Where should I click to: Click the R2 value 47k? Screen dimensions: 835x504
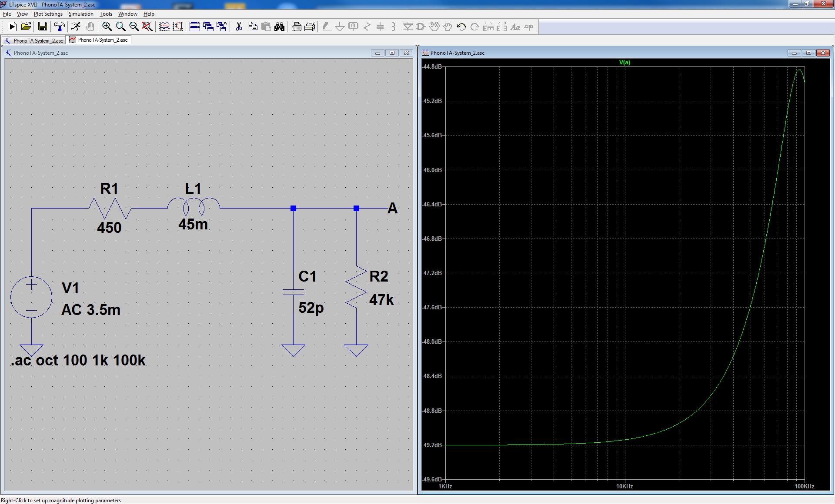[x=381, y=300]
